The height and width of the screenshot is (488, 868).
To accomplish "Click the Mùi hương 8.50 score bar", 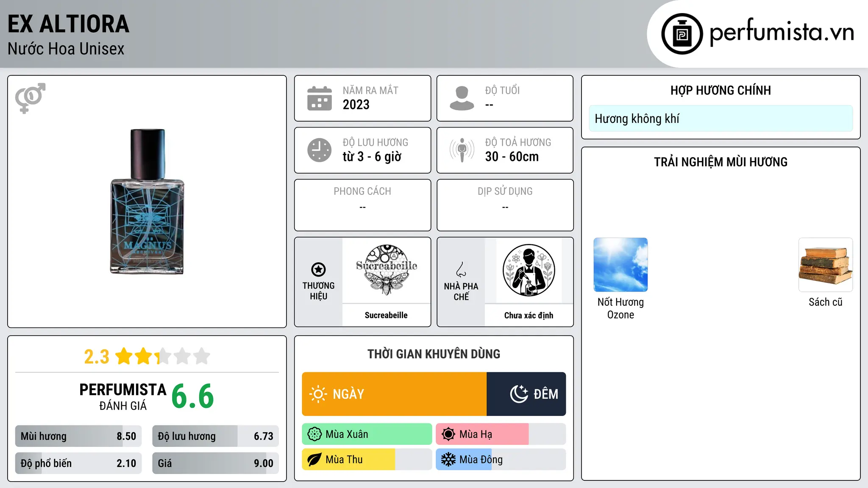I will point(78,436).
